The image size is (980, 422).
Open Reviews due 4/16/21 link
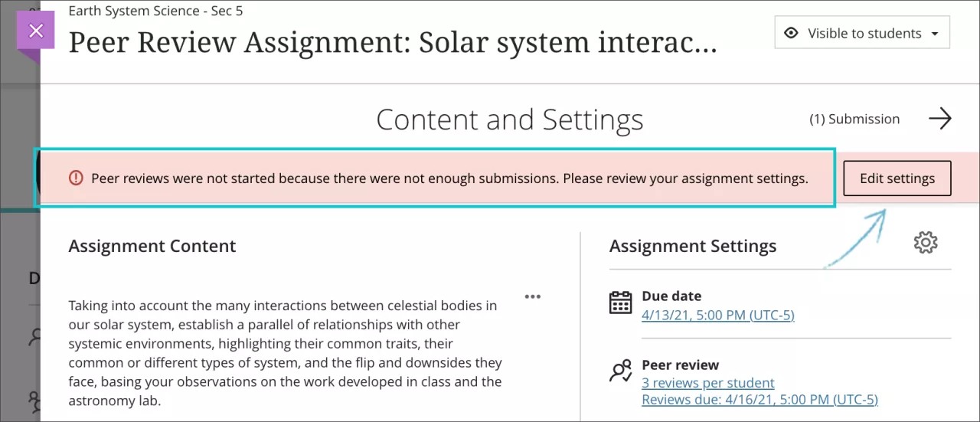click(759, 400)
